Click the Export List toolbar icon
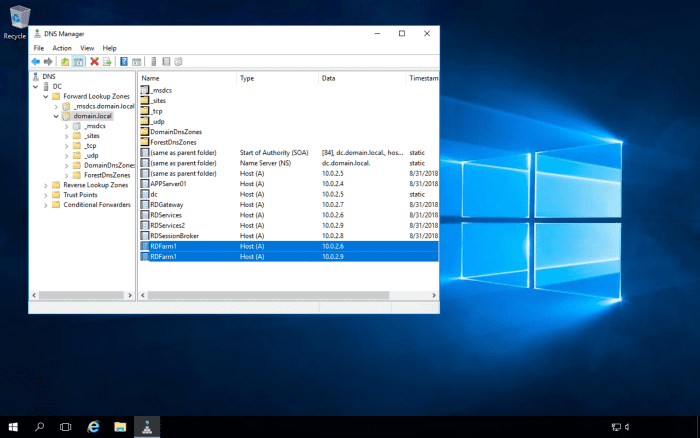 point(107,62)
